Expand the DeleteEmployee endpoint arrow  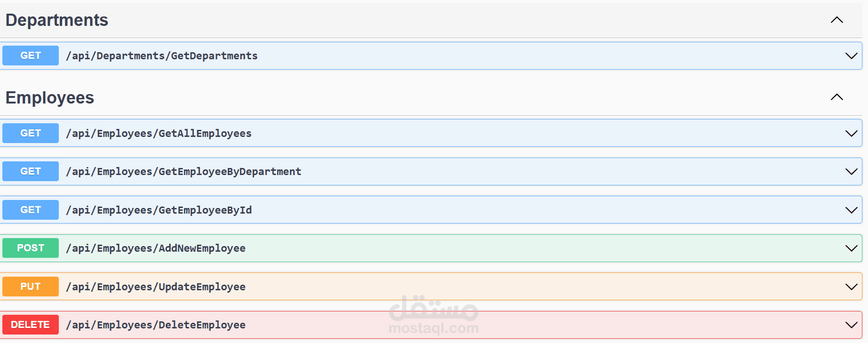(851, 325)
